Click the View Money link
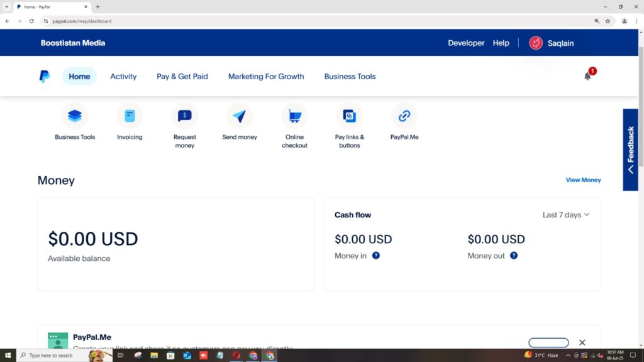The image size is (644, 362). pos(583,180)
